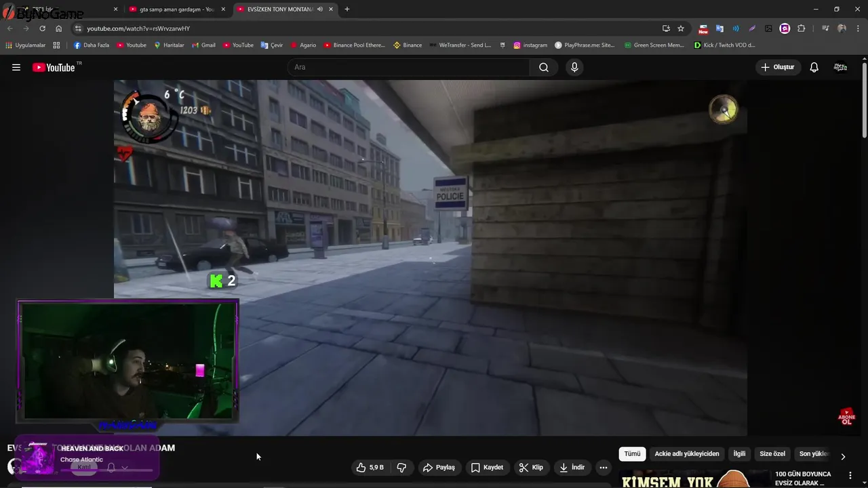Viewport: 868px width, 488px height.
Task: Select the Tümü filter chip
Action: tap(632, 454)
